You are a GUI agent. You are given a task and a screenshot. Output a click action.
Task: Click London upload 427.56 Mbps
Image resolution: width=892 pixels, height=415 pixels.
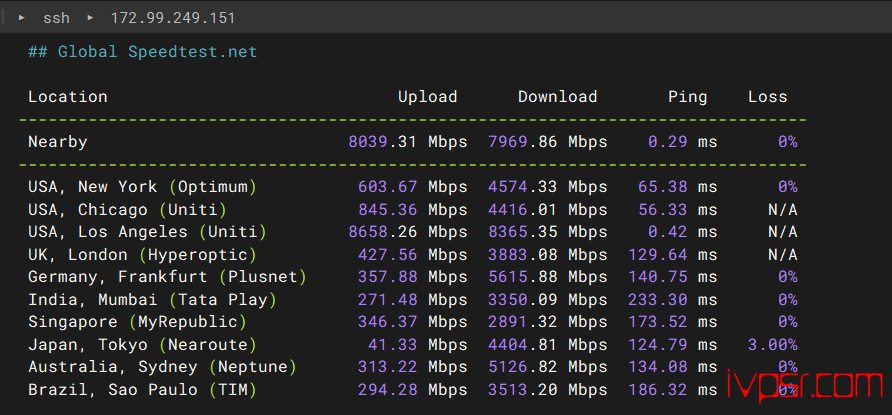tap(412, 255)
